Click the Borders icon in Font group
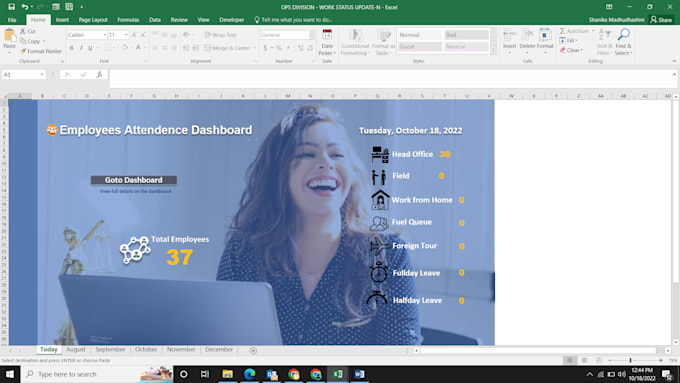This screenshot has height=383, width=680. [107, 48]
